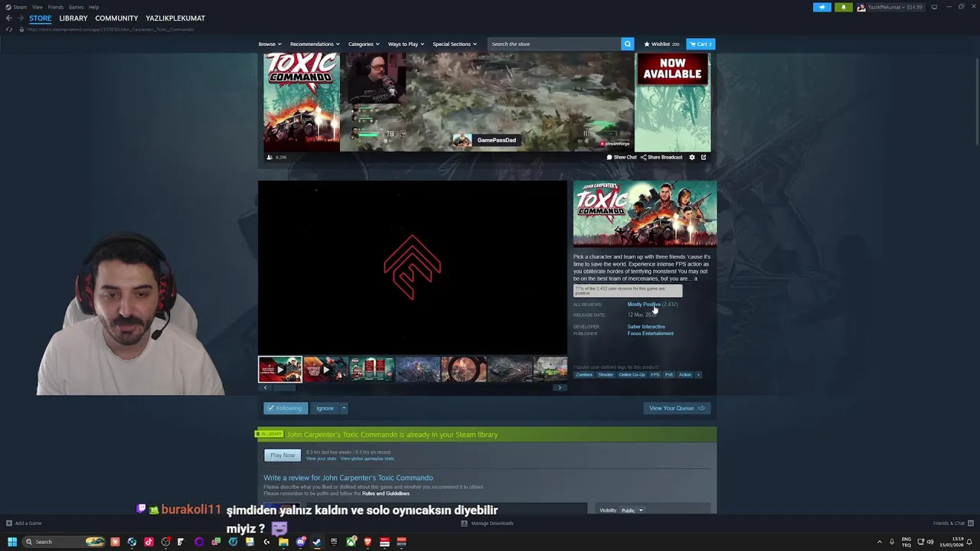Image resolution: width=980 pixels, height=551 pixels.
Task: Expand more tags with the plus button
Action: pyautogui.click(x=697, y=374)
